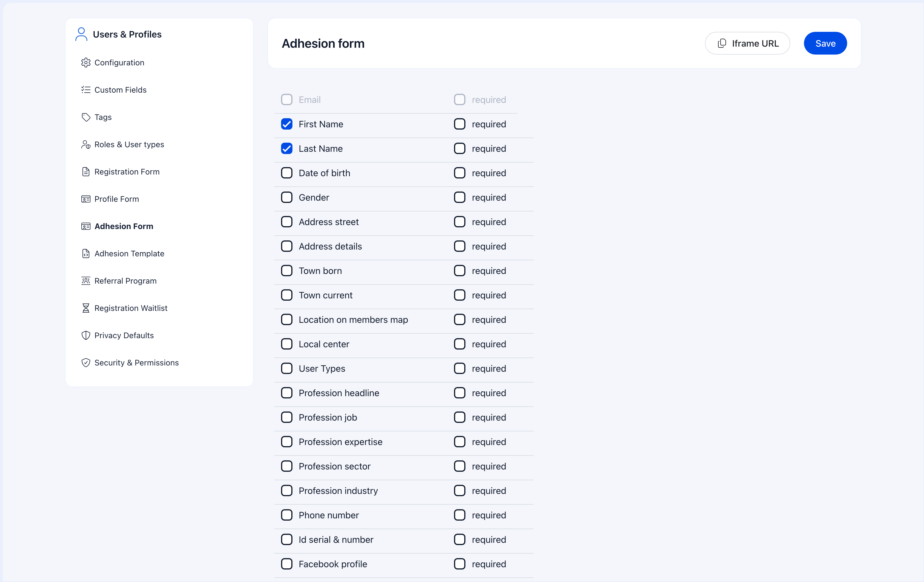Screen dimensions: 924x582
Task: Click the Privacy Defaults shield icon
Action: [x=86, y=335]
